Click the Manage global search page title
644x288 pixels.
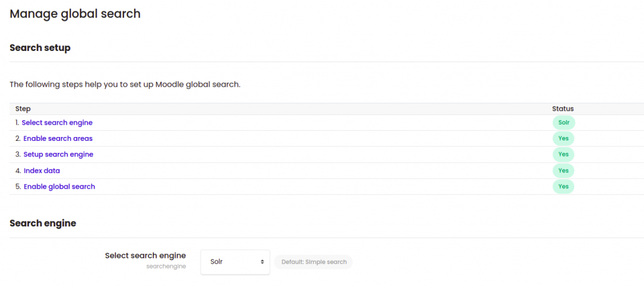(75, 14)
